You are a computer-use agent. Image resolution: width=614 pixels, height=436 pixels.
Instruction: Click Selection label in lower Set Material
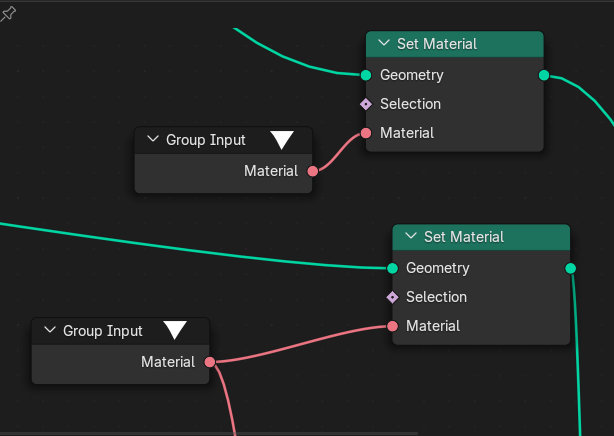[436, 297]
